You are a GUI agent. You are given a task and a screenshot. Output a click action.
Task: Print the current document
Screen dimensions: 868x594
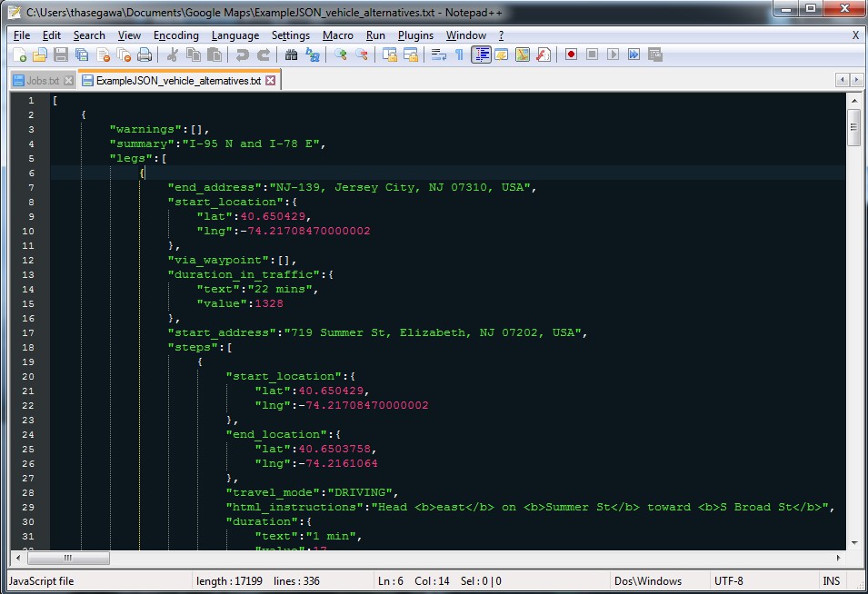[145, 54]
